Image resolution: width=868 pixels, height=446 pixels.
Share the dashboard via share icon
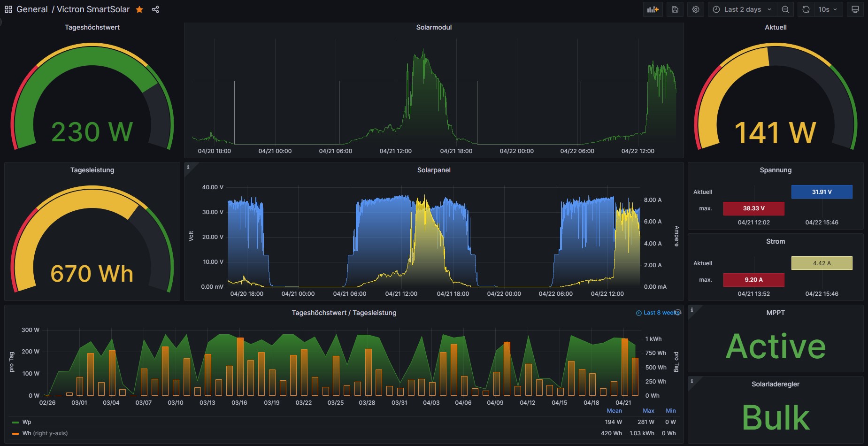(155, 9)
